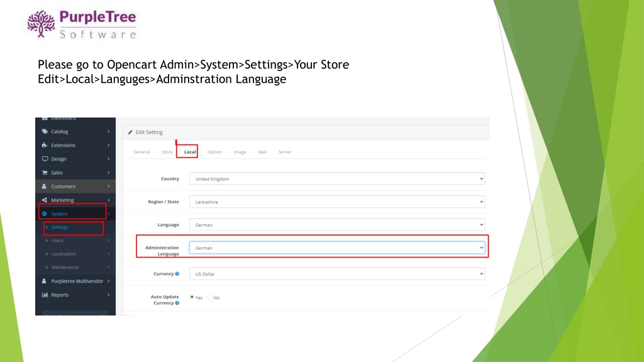Expand the Catalog menu chevron
This screenshot has height=362, width=644.
tap(109, 131)
